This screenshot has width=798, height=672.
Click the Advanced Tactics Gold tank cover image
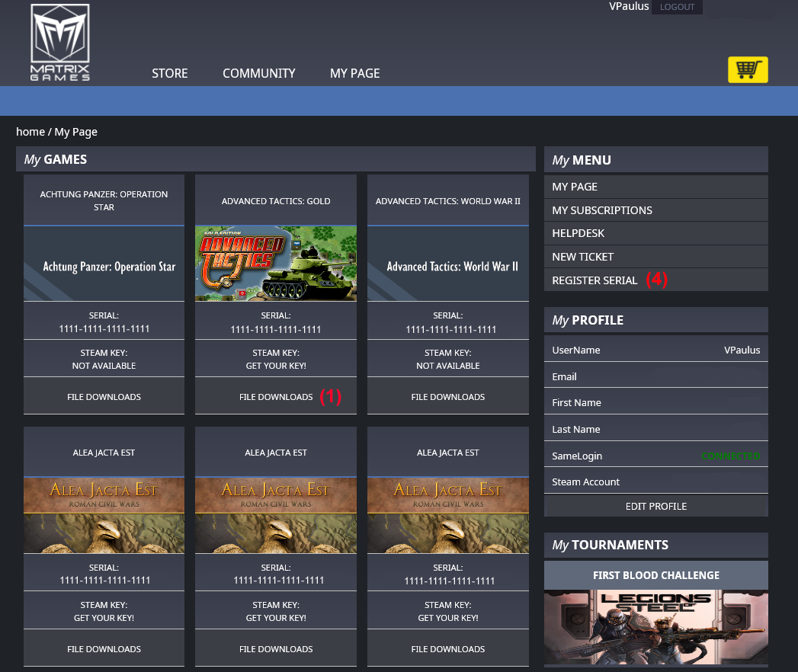(276, 263)
